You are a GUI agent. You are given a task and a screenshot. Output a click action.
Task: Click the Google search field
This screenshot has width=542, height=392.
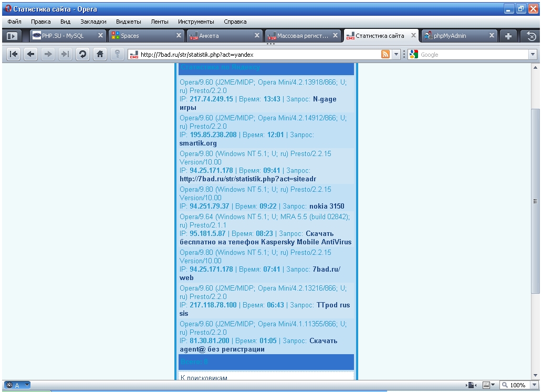tap(474, 54)
